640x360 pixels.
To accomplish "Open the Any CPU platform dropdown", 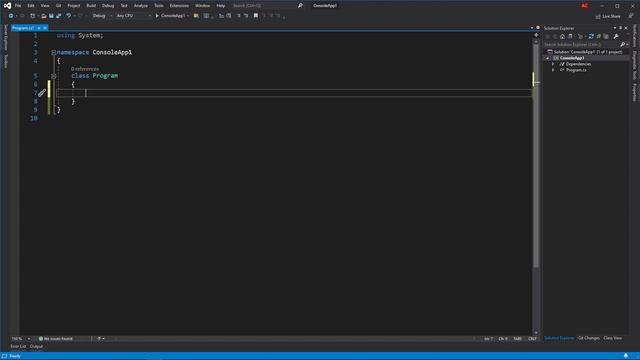I will pyautogui.click(x=133, y=16).
